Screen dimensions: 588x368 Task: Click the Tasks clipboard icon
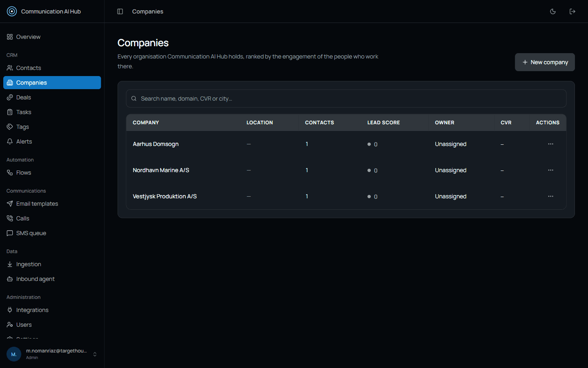coord(10,112)
